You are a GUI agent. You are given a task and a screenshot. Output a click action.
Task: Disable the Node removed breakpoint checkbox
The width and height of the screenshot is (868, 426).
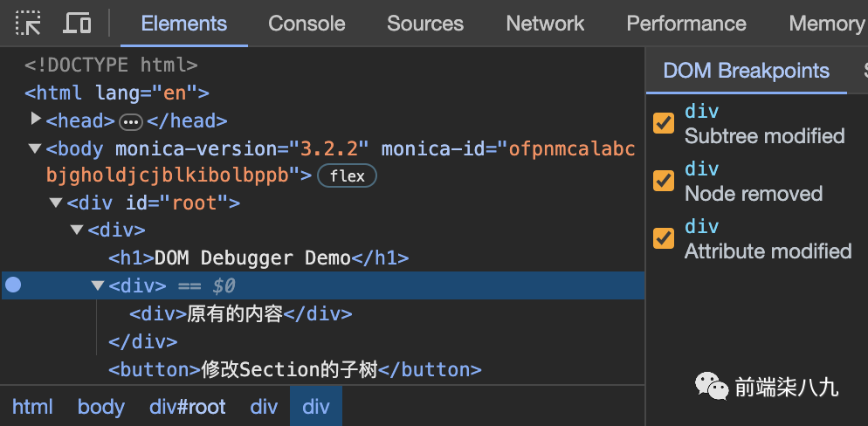(664, 181)
